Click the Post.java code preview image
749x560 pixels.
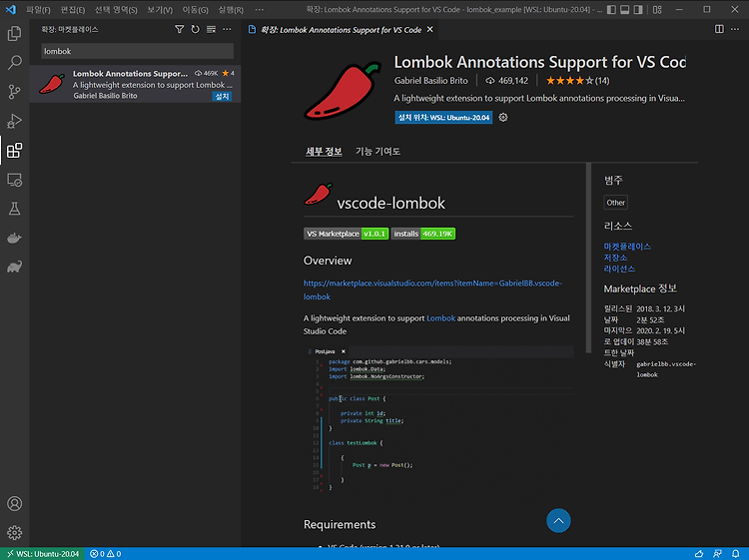tap(438, 419)
